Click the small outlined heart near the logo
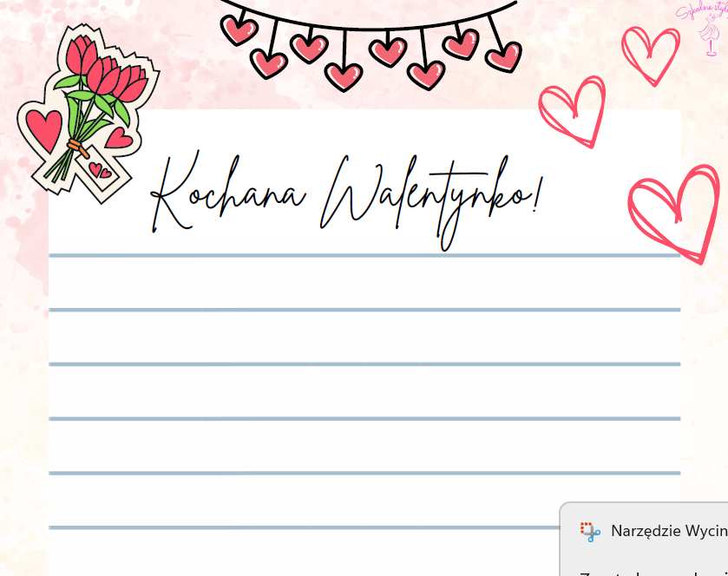 [651, 54]
